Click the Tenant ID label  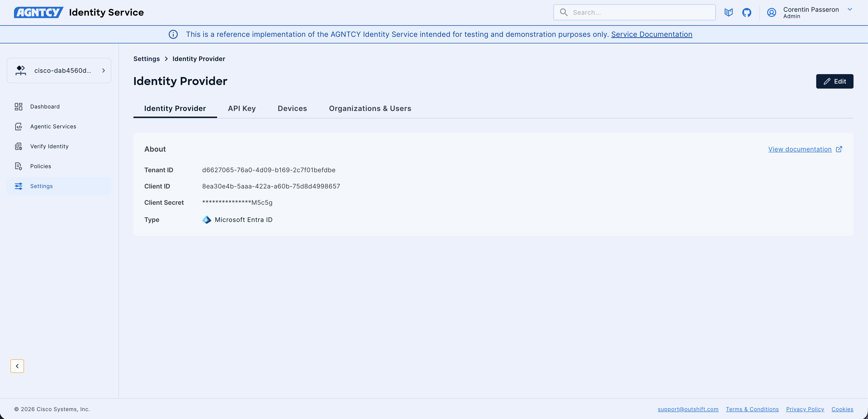tap(159, 170)
